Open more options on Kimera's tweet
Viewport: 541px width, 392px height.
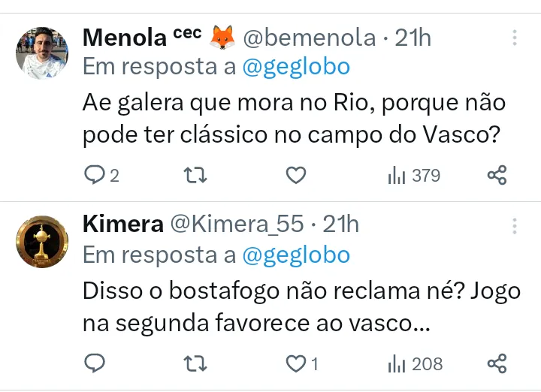[515, 225]
